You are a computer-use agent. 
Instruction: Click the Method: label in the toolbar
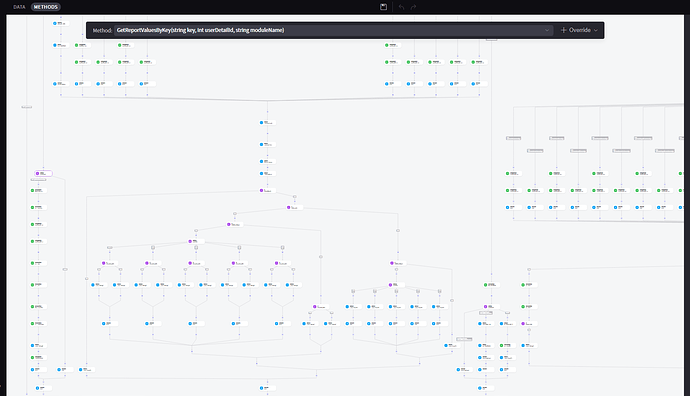pos(102,30)
